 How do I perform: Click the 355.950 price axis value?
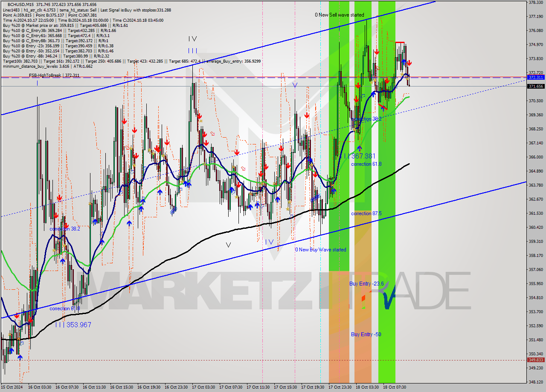coord(535,284)
